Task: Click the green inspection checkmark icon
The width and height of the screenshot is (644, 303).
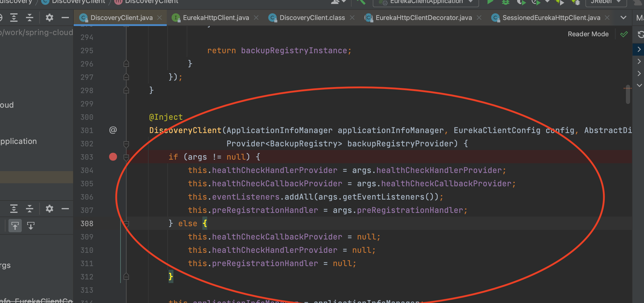Action: click(x=624, y=34)
